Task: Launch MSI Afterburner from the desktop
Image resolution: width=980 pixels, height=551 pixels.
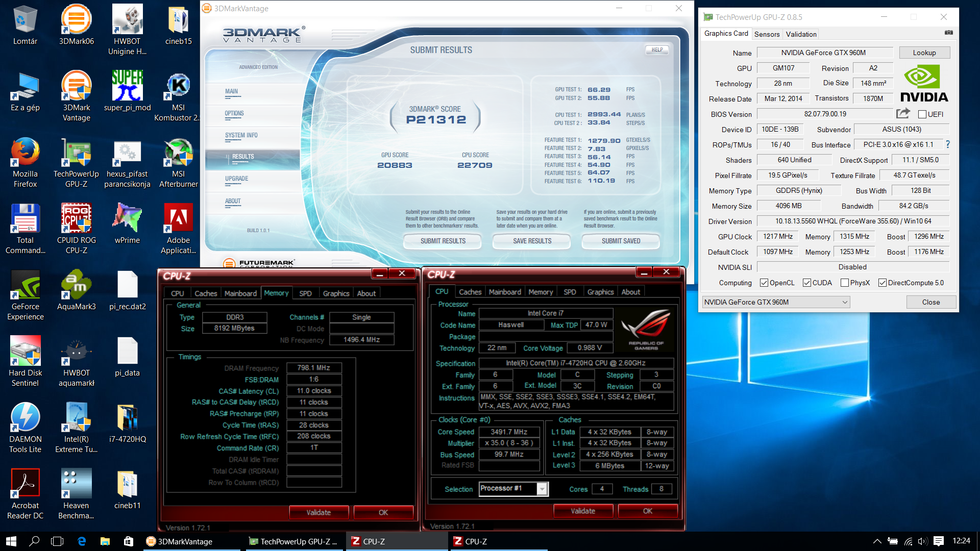Action: coord(178,162)
